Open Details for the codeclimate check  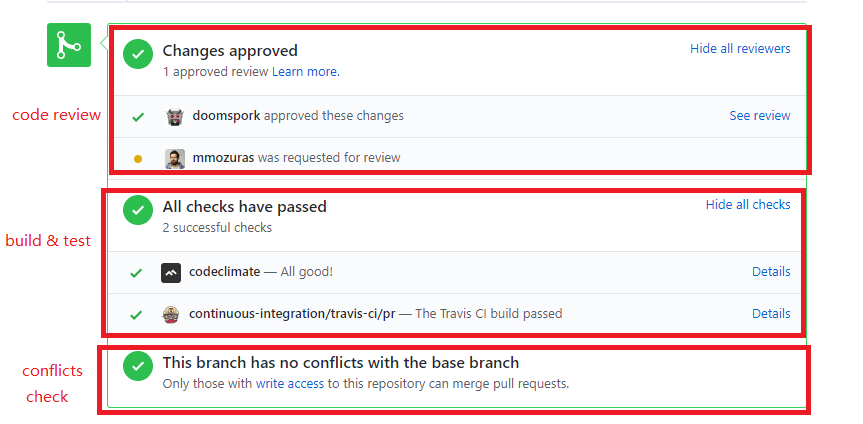(x=771, y=272)
